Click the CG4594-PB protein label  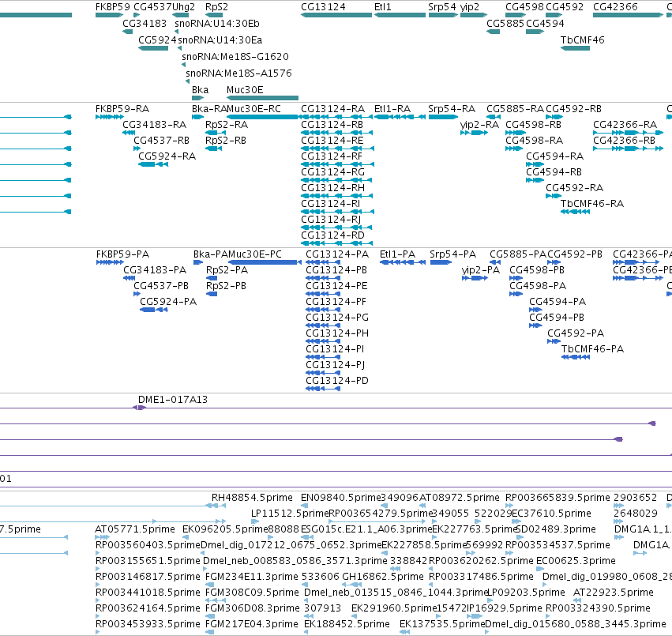click(x=557, y=318)
